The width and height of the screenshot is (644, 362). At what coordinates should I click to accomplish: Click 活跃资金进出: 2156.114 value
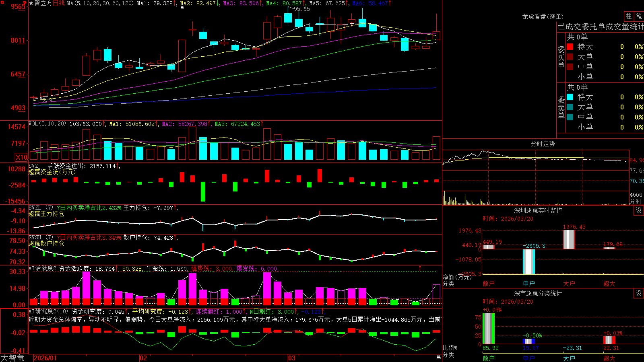82,166
